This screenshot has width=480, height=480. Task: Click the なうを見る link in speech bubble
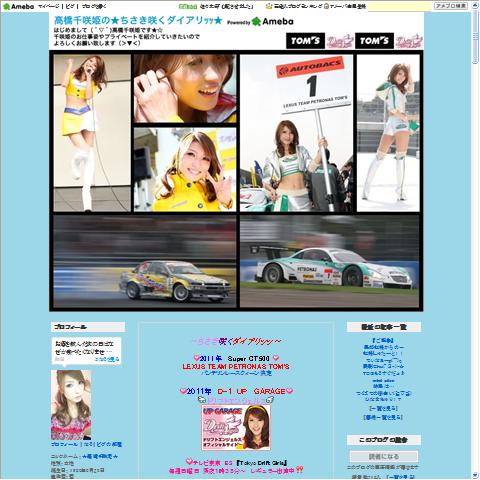(107, 359)
